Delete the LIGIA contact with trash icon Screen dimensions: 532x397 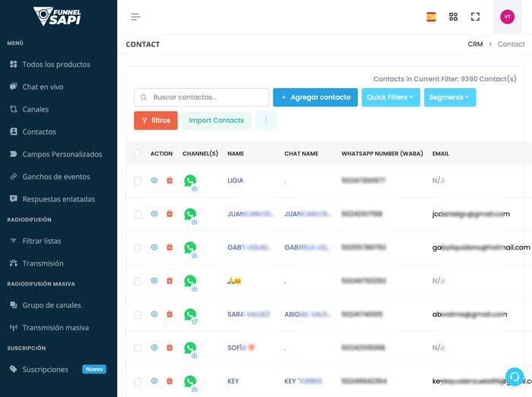coord(169,181)
